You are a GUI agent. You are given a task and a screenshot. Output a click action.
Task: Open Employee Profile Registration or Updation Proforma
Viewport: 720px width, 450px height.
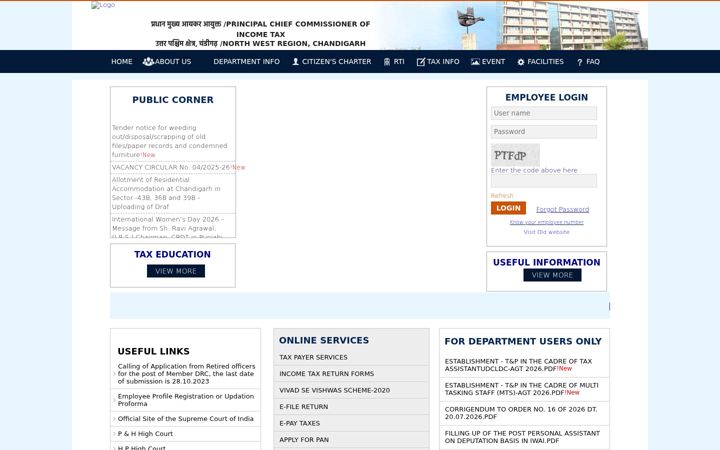(x=186, y=400)
